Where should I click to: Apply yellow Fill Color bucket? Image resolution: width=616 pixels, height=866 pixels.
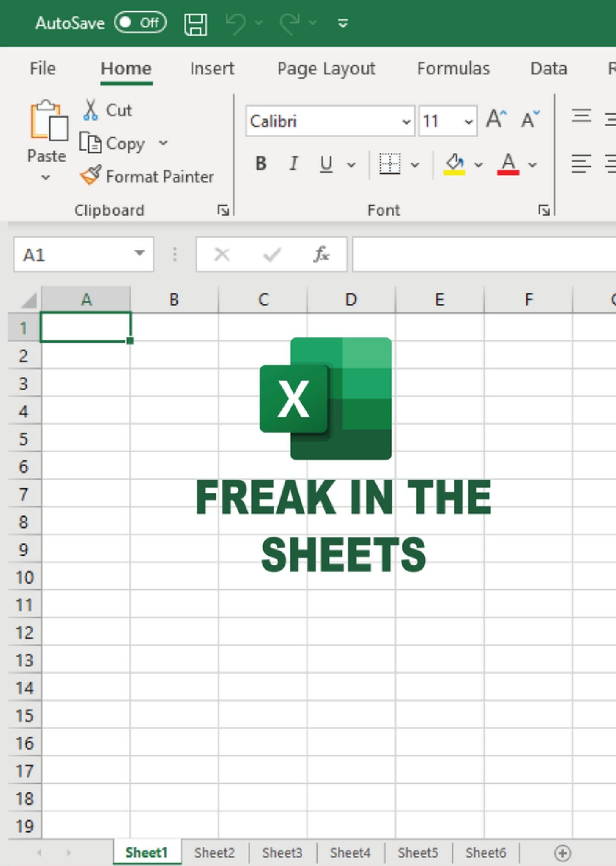click(454, 164)
